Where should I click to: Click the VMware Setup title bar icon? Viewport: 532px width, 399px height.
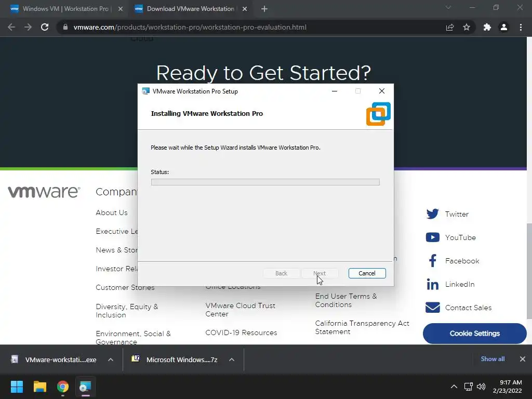[146, 91]
